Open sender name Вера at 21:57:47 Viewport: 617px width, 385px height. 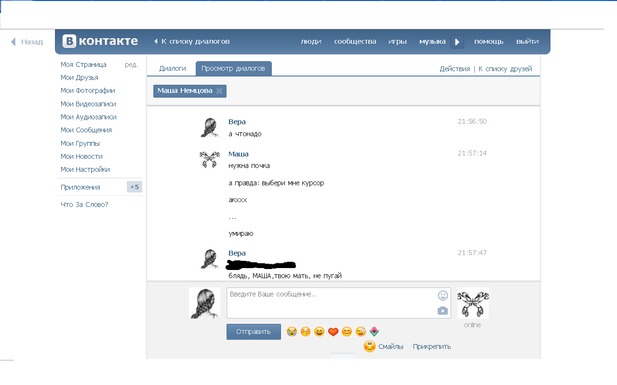(x=237, y=253)
